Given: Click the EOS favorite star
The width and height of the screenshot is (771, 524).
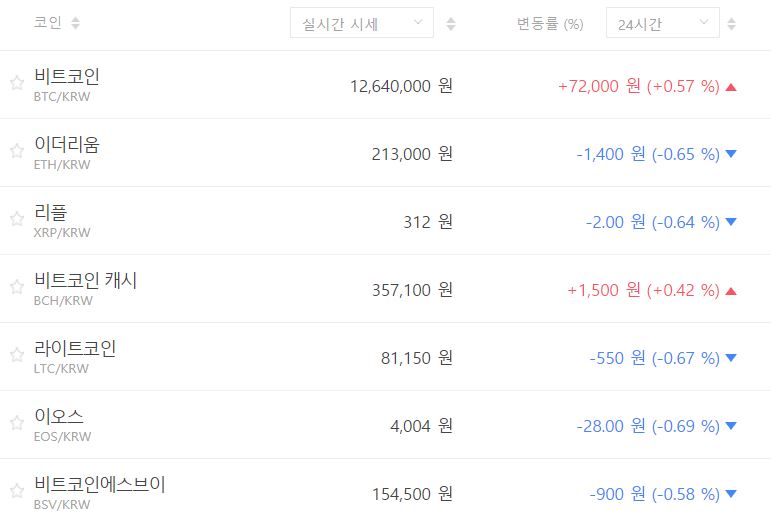Looking at the screenshot, I should pos(16,423).
